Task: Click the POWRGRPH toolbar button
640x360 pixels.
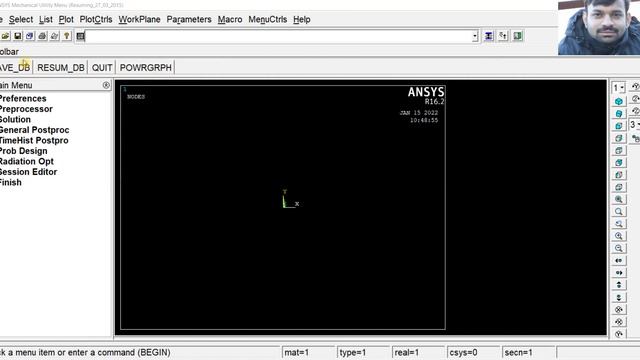Action: coord(146,68)
